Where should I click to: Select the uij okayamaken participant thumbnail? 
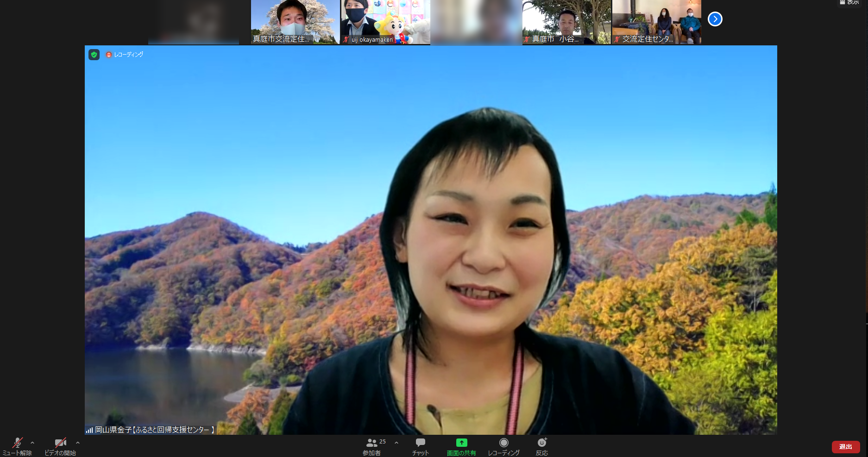[x=385, y=22]
